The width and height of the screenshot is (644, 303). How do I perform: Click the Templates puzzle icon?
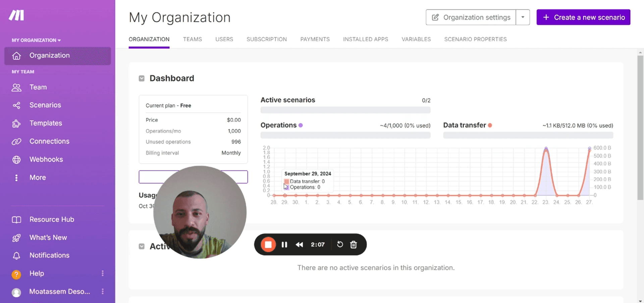coord(16,123)
